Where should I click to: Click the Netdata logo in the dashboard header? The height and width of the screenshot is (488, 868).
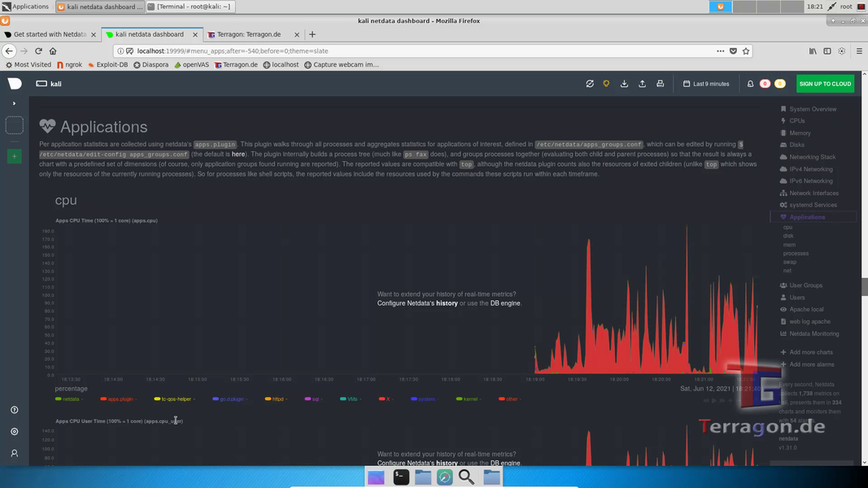pos(15,84)
